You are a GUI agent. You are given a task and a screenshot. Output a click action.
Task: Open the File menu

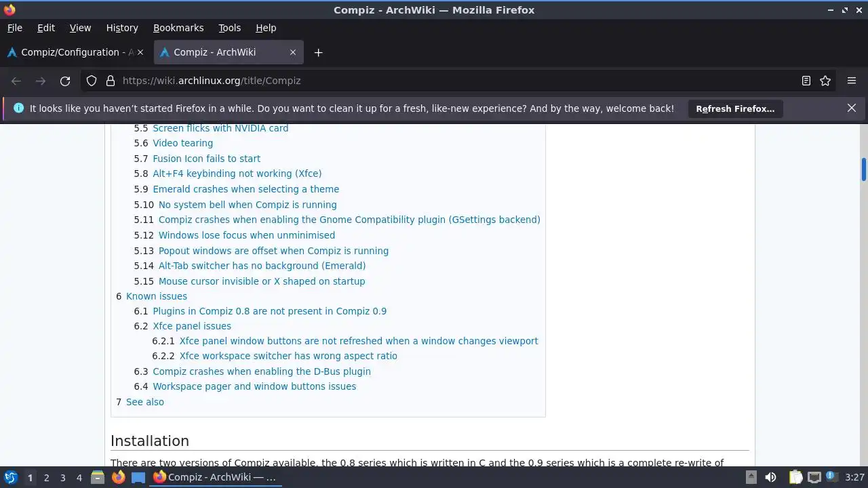pos(15,28)
